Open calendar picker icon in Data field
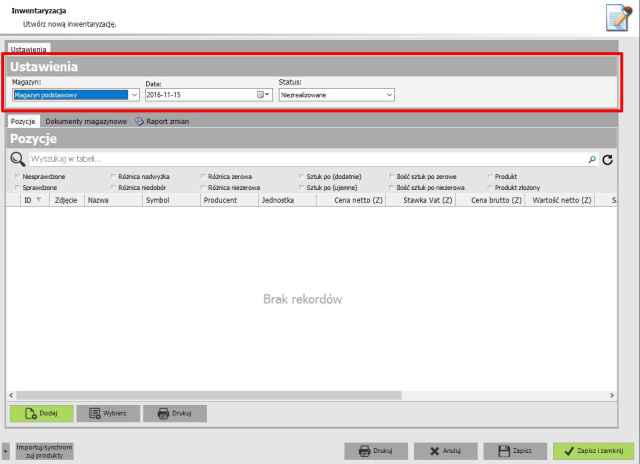The width and height of the screenshot is (640, 464). 263,95
